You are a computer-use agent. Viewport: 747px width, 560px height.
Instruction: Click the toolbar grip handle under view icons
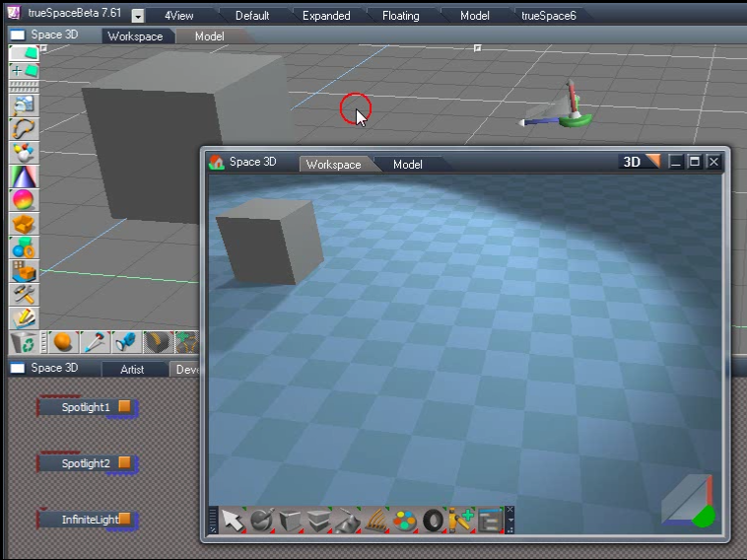24,87
